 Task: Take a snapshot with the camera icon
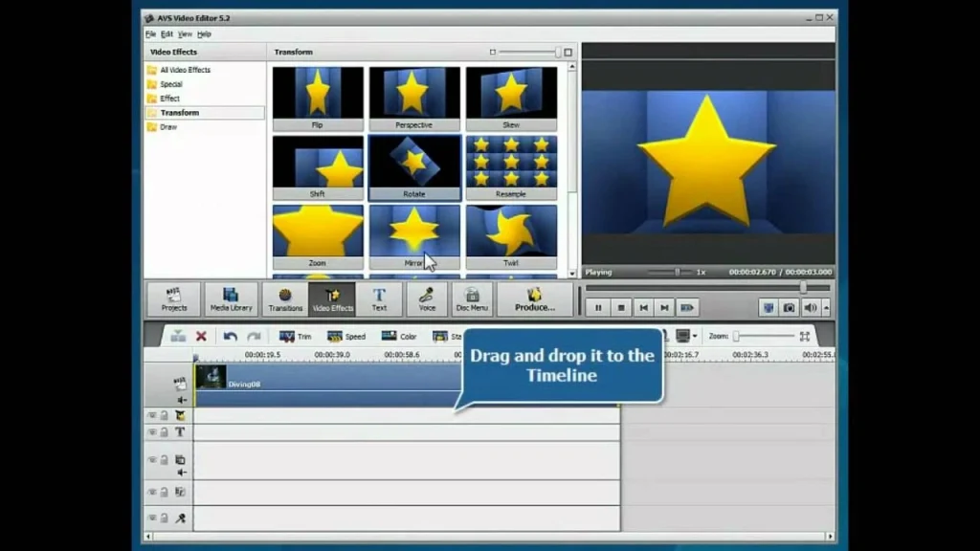(x=790, y=307)
